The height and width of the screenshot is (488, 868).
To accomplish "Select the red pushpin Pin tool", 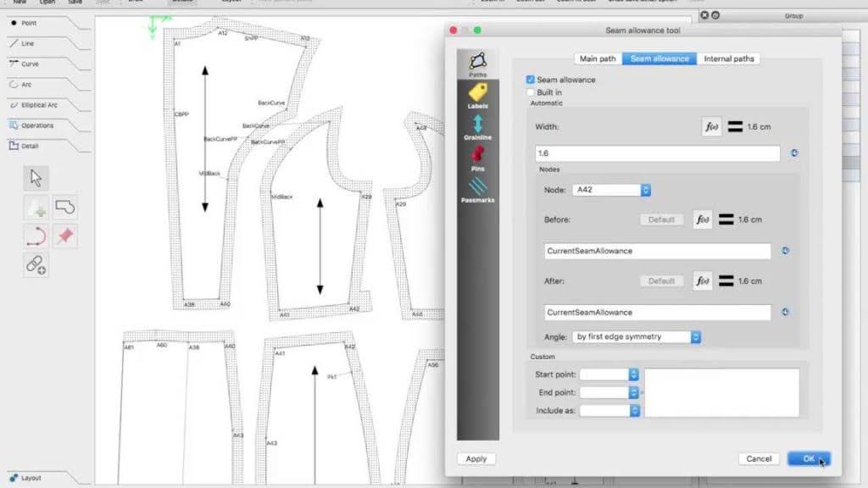I will pos(65,236).
